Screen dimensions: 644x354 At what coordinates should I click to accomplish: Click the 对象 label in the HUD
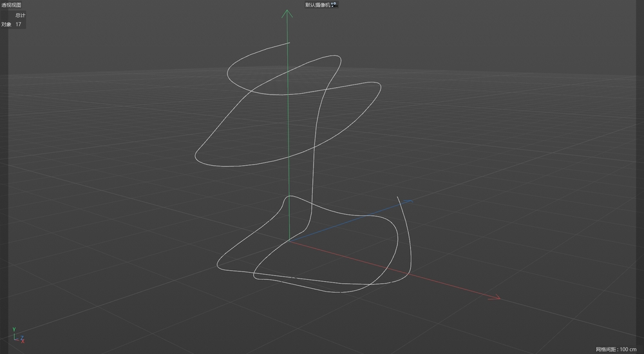tap(6, 25)
